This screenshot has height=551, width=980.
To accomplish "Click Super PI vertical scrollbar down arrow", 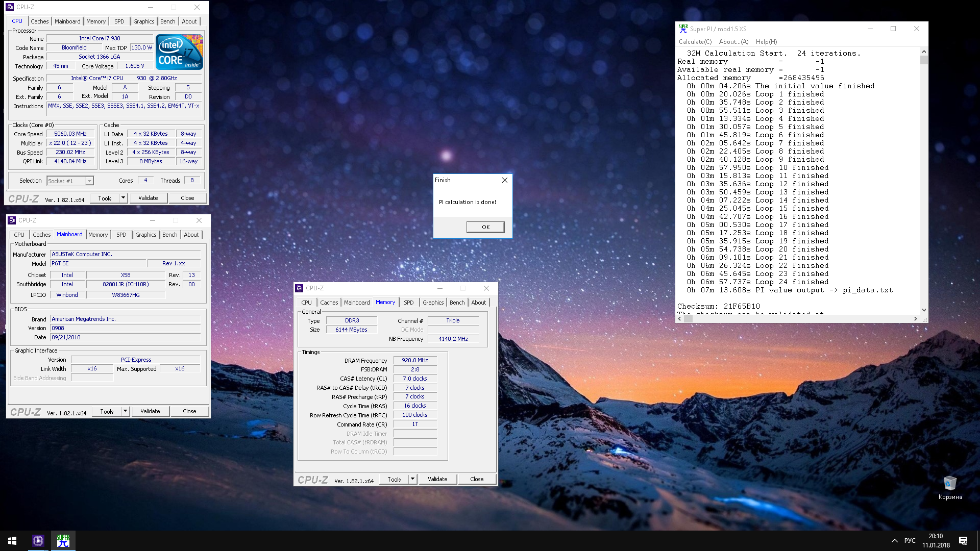I will [924, 310].
